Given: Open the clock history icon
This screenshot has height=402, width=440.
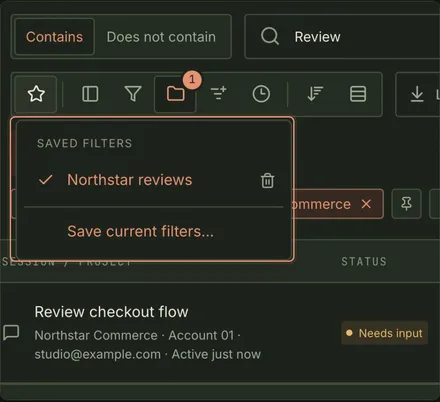Looking at the screenshot, I should [x=261, y=94].
